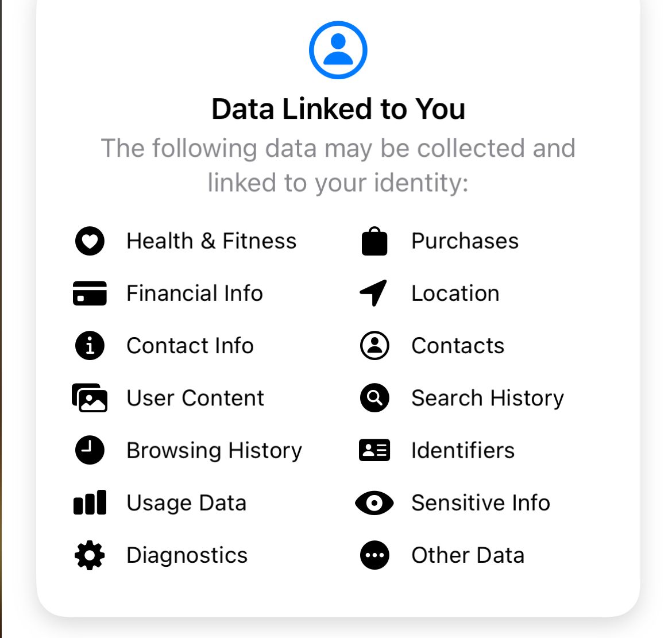Viewport: 672px width, 638px height.
Task: Click the Browsing History clock icon
Action: [x=89, y=450]
